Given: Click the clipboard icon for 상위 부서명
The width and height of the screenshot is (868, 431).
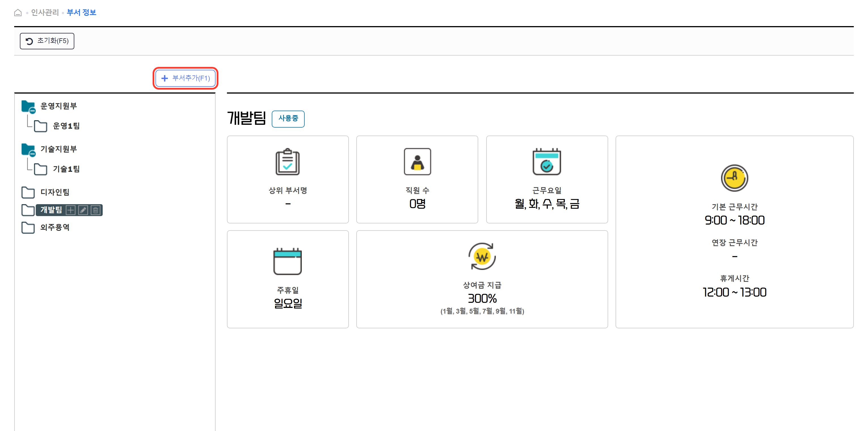Looking at the screenshot, I should pyautogui.click(x=287, y=162).
